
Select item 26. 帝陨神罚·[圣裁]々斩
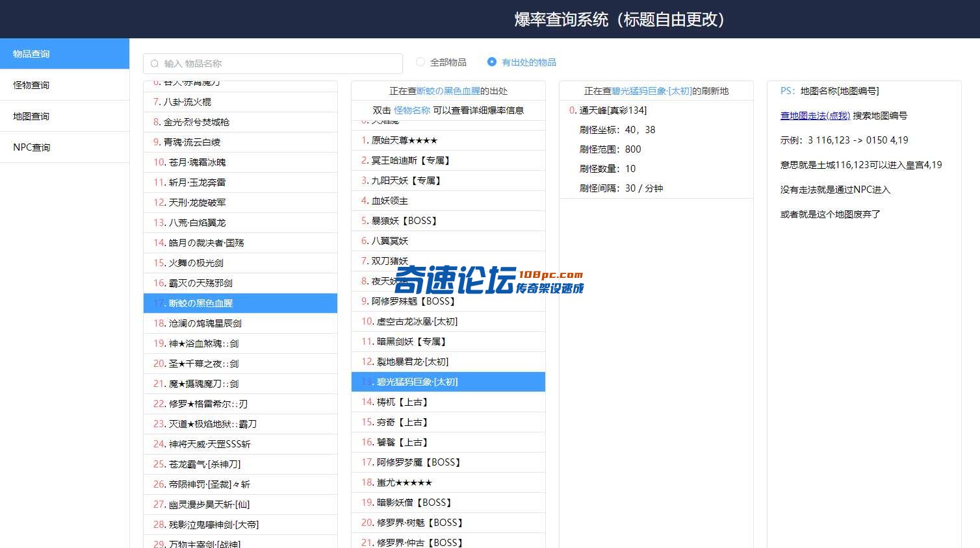point(240,484)
